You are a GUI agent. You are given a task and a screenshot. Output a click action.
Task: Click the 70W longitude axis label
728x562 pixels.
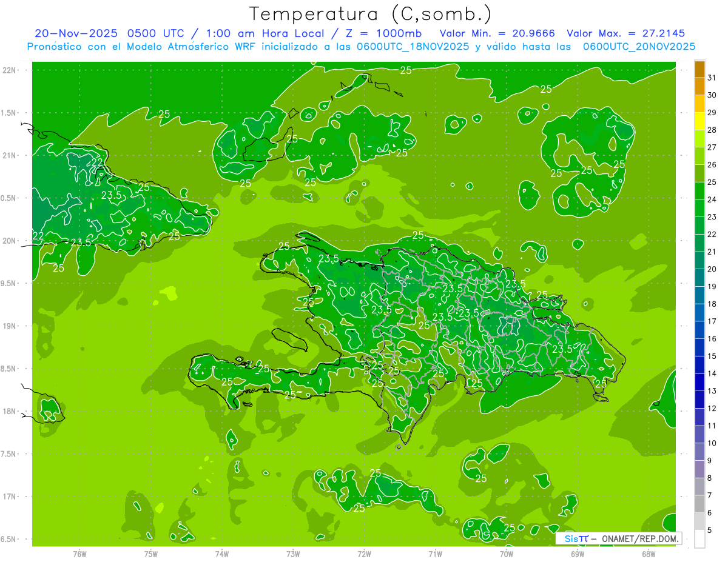[x=507, y=554]
